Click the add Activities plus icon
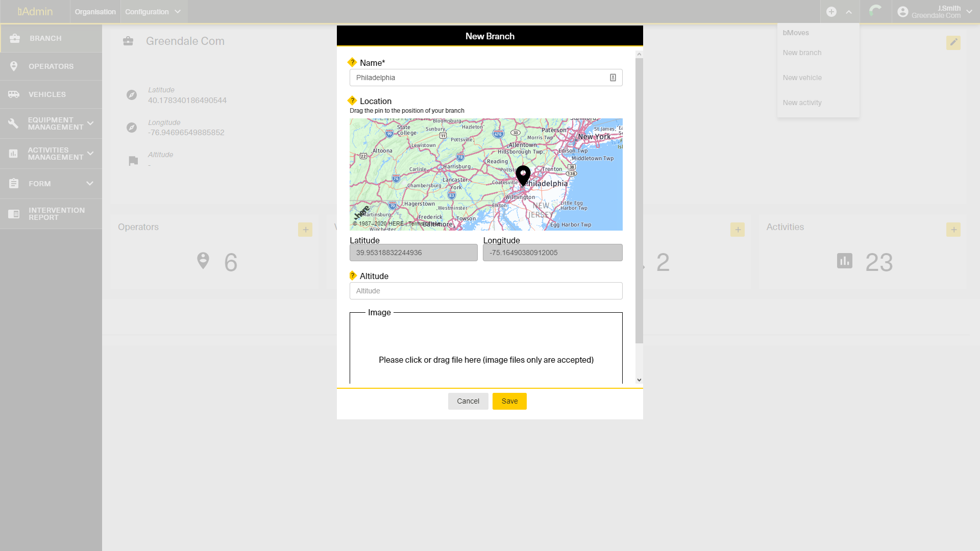This screenshot has height=551, width=980. click(x=953, y=230)
